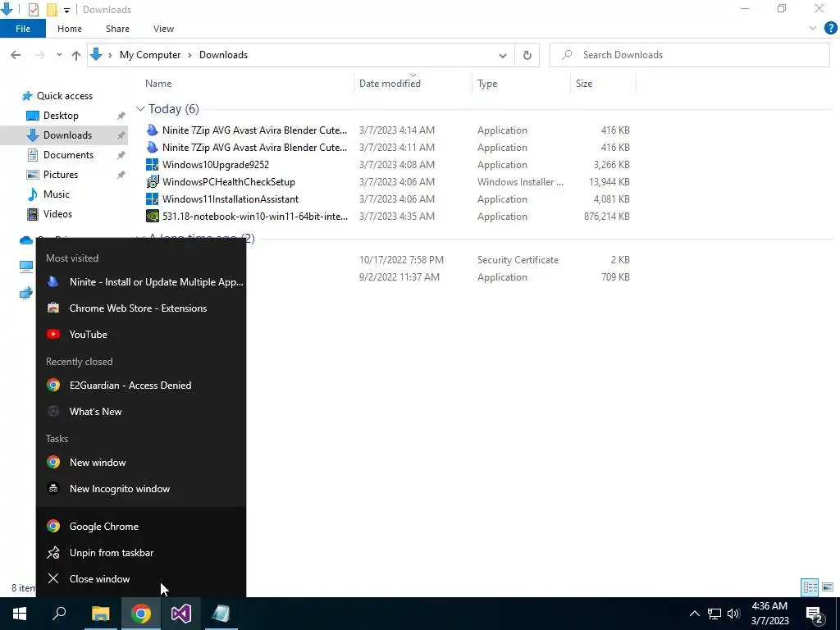Switch to large icons view button
Screen dimensions: 840x630
[x=828, y=587]
